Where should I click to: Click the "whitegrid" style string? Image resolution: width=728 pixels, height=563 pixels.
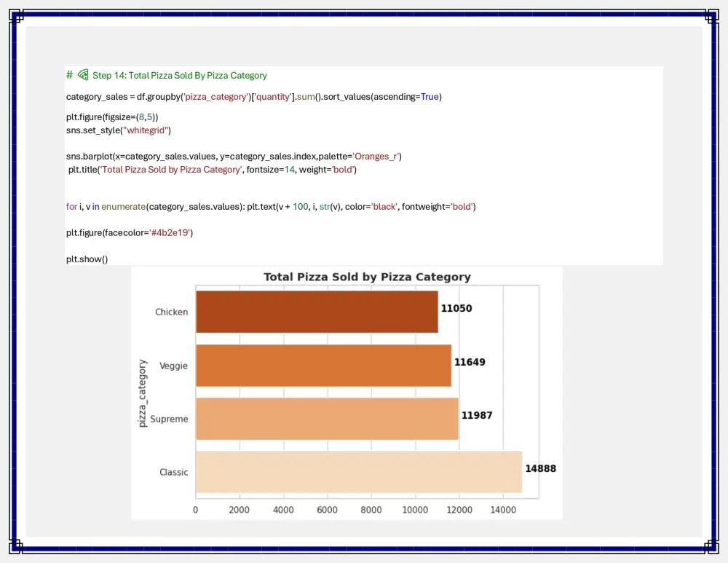click(x=146, y=130)
